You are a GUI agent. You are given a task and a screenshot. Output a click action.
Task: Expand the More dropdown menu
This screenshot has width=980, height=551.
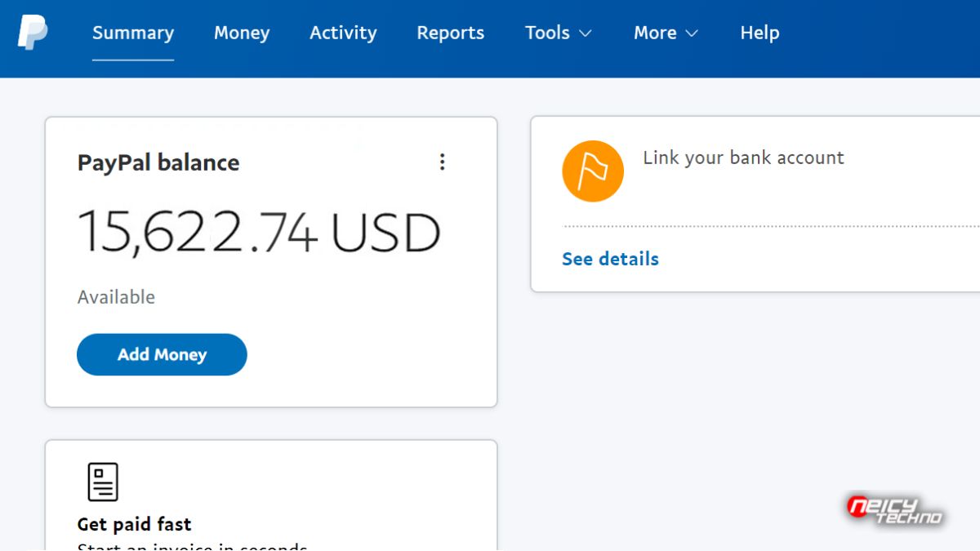tap(666, 33)
